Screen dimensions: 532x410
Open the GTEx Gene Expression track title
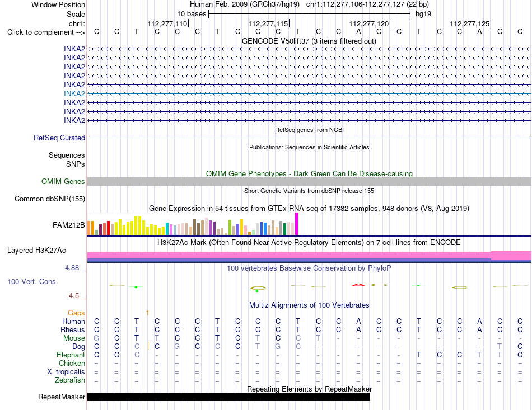[309, 209]
